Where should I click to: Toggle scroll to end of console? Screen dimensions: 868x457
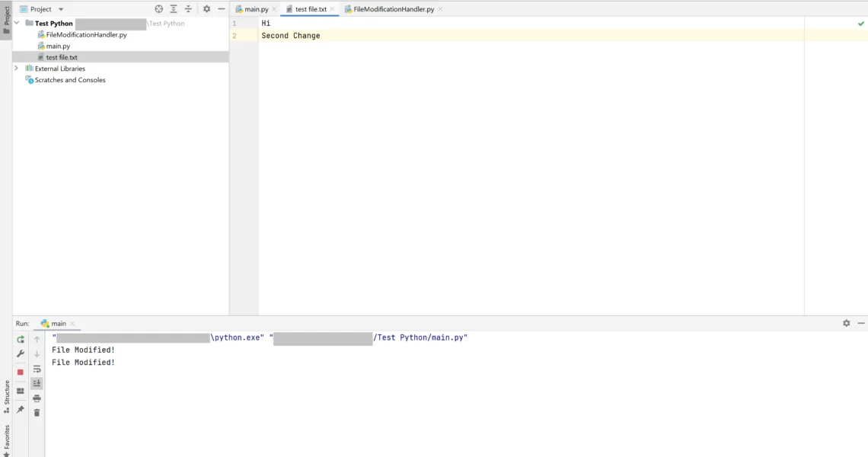(37, 384)
